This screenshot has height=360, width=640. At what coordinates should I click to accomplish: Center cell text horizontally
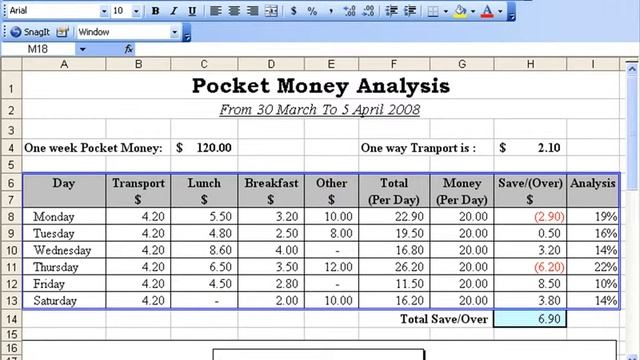click(234, 11)
